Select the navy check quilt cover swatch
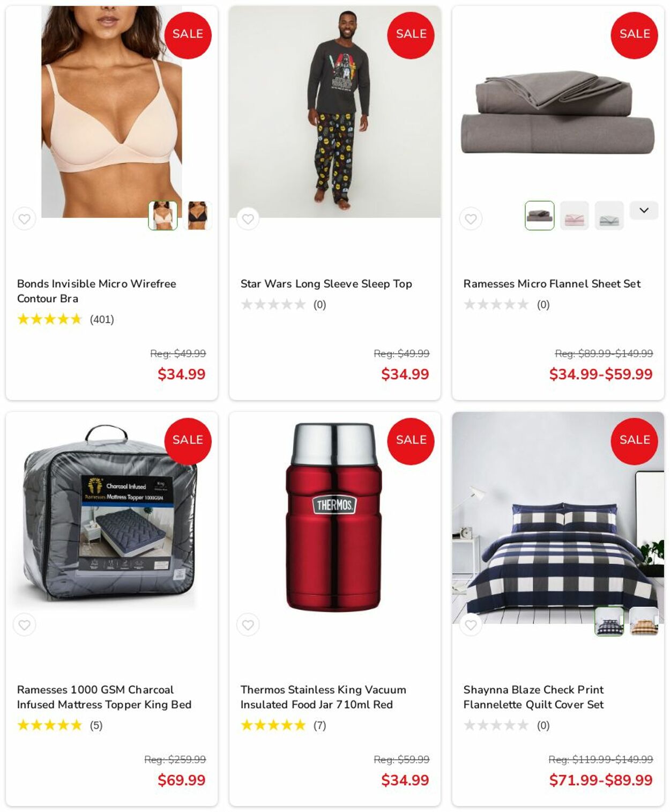 (609, 621)
